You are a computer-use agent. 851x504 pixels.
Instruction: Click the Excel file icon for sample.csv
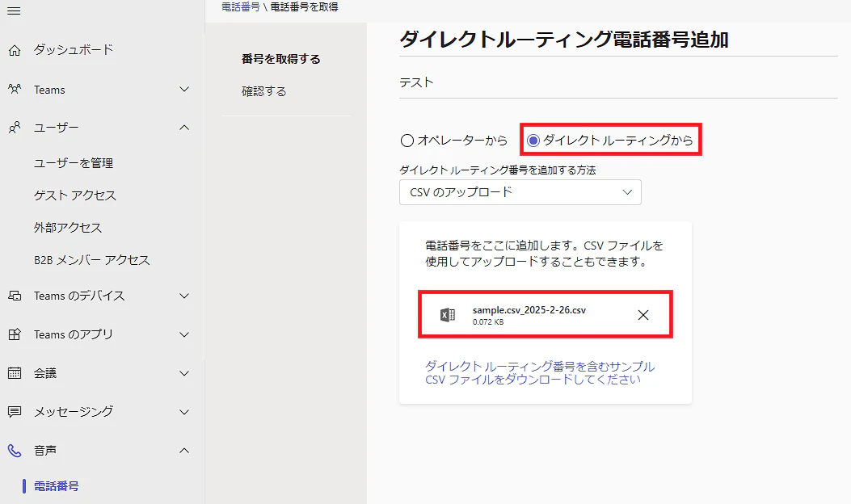447,315
